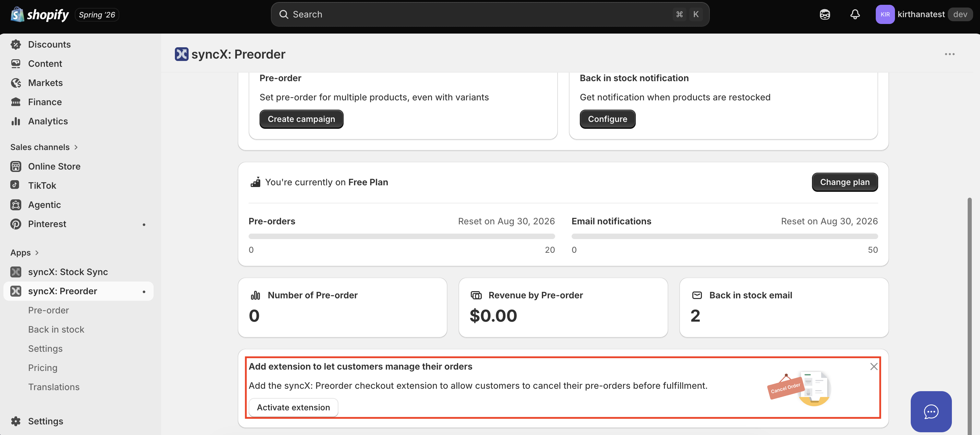This screenshot has width=980, height=435.
Task: Open the Sidekick assistant icon
Action: [x=824, y=14]
